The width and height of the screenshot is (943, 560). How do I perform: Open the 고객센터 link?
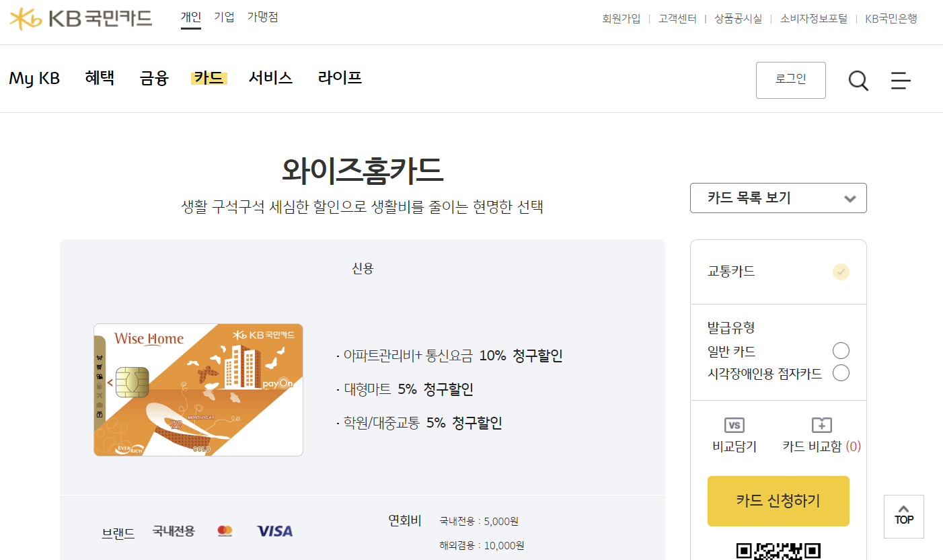pyautogui.click(x=677, y=19)
